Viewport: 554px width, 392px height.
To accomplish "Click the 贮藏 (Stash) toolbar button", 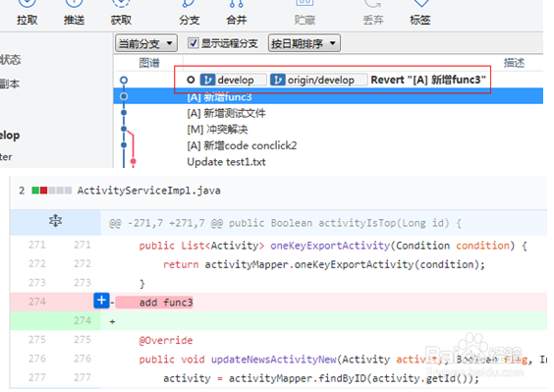I will (x=305, y=13).
